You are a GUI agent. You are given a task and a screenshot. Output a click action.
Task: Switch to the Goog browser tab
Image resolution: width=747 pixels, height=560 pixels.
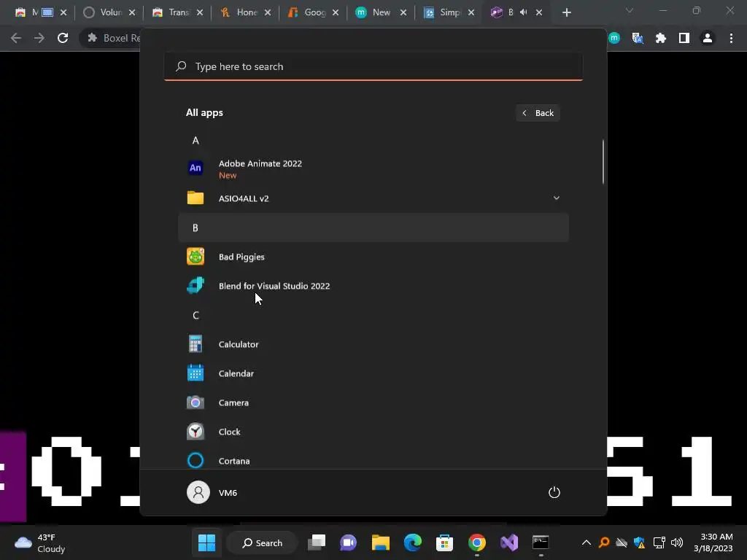(313, 12)
